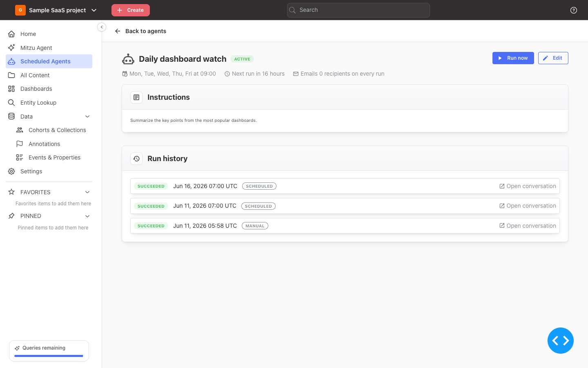This screenshot has height=368, width=588.
Task: Click the back arrow icon
Action: coord(118,31)
